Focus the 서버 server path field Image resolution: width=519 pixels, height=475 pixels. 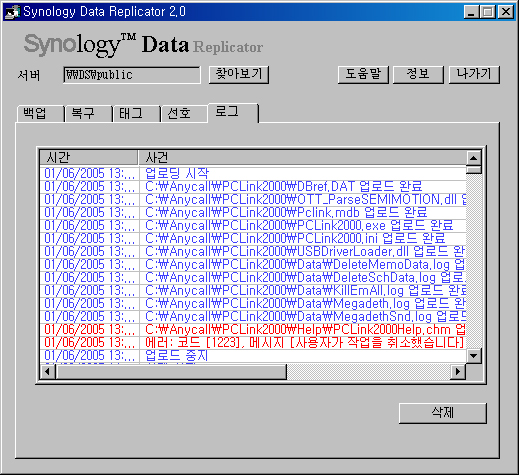[x=132, y=75]
